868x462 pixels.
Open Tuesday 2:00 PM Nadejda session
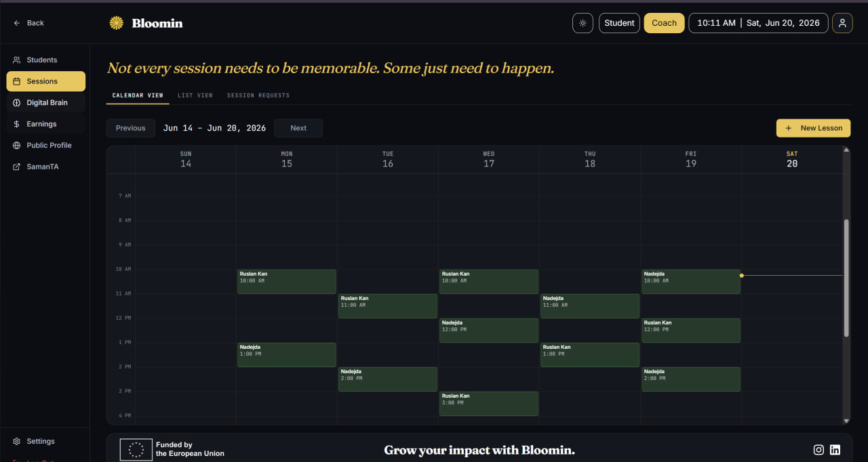tap(388, 379)
